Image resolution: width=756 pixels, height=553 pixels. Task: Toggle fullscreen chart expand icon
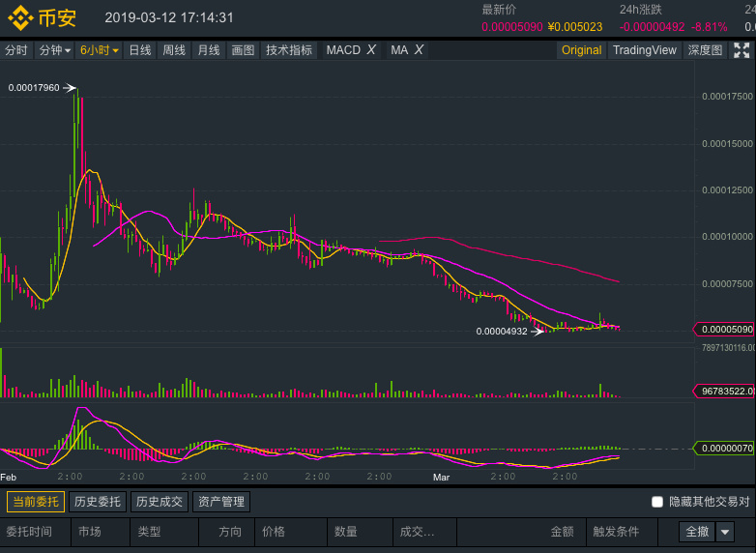pyautogui.click(x=741, y=50)
